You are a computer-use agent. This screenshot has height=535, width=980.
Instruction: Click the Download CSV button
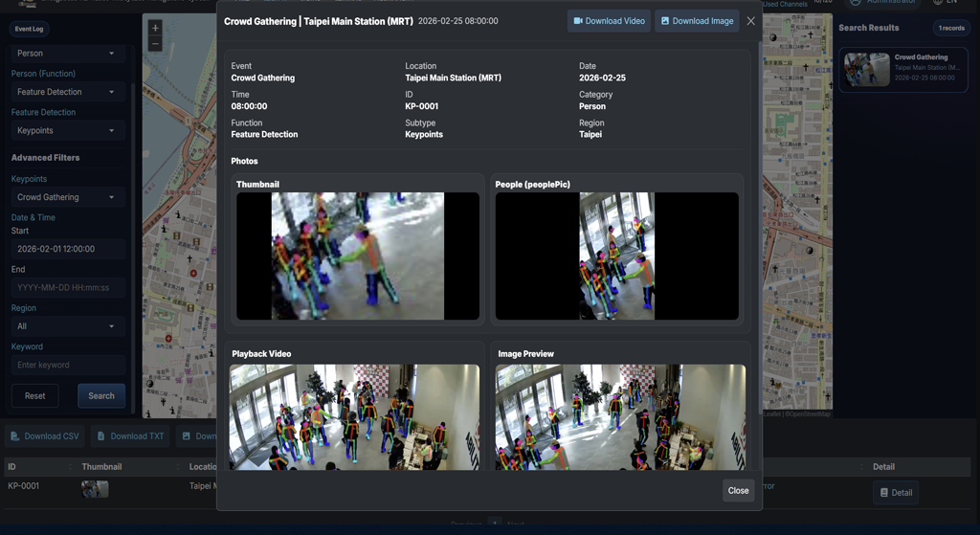click(x=45, y=436)
